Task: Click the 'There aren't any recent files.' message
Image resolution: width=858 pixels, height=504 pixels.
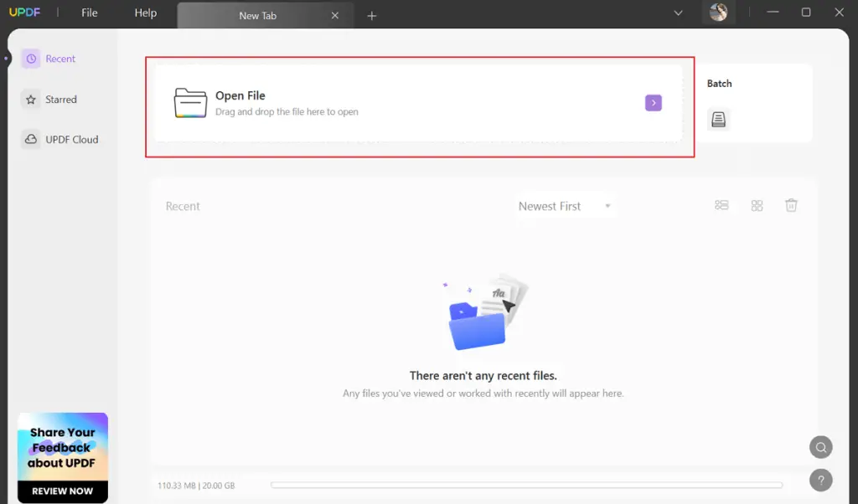Action: [483, 376]
